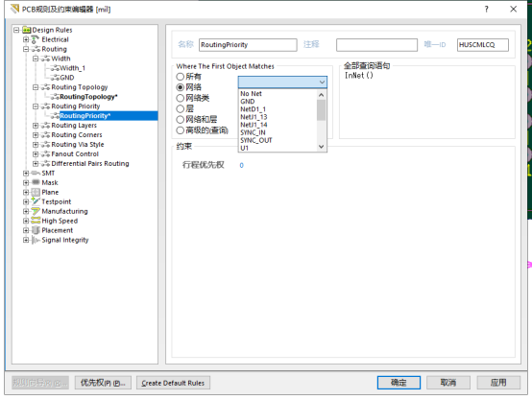Click the 确定 button
This screenshot has width=532, height=400.
[x=399, y=383]
